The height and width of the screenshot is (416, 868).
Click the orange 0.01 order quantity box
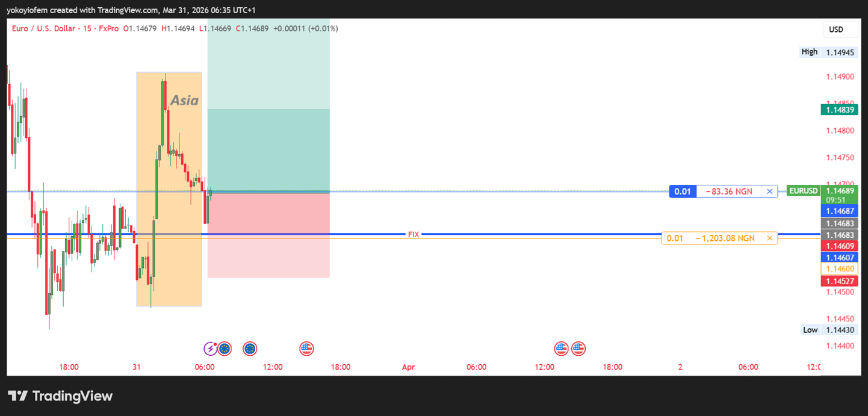pyautogui.click(x=675, y=238)
